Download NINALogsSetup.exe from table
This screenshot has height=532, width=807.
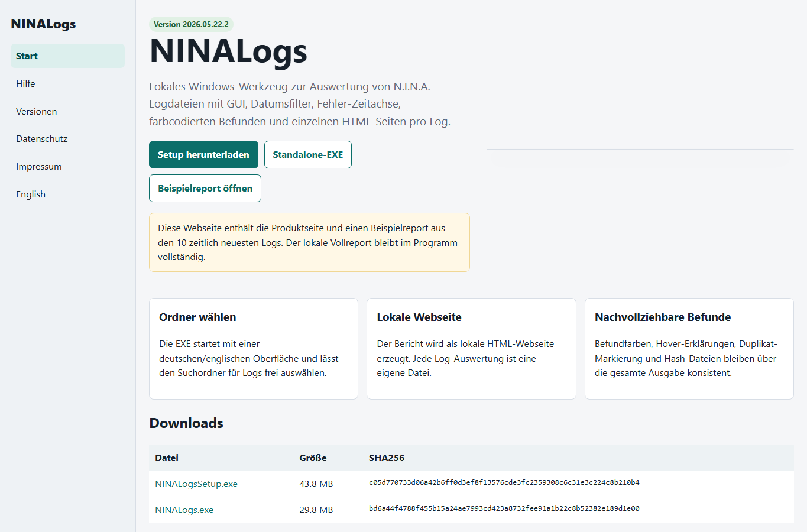[x=196, y=484]
